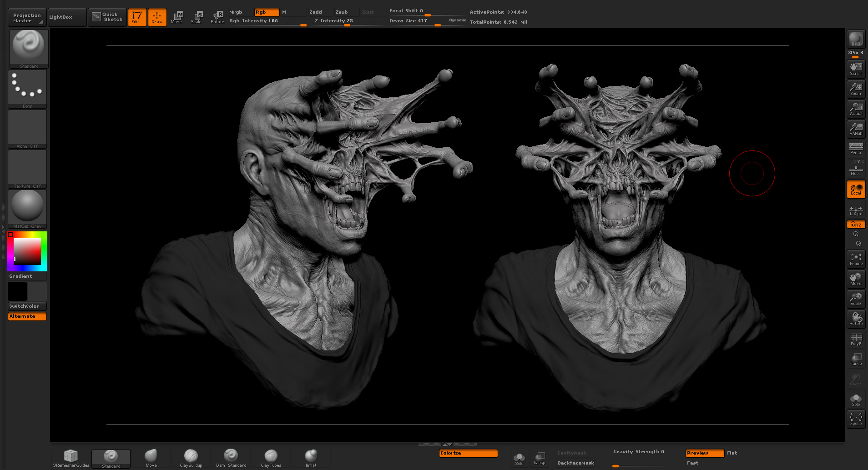Select gray main color swatch

[37, 291]
